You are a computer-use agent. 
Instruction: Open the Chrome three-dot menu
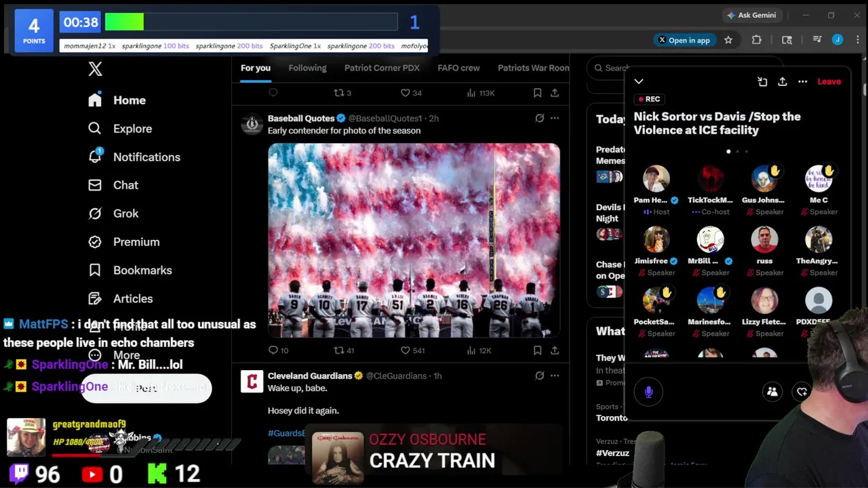(x=857, y=40)
